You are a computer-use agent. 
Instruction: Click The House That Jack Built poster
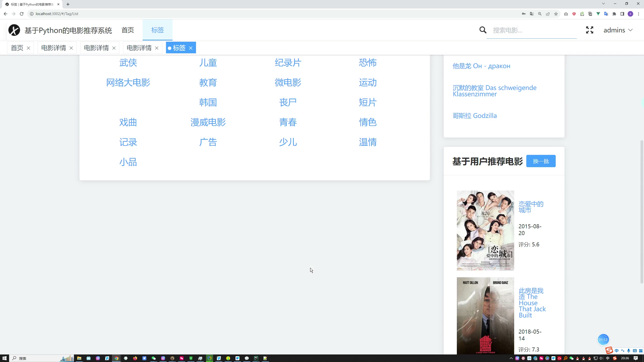click(x=485, y=316)
